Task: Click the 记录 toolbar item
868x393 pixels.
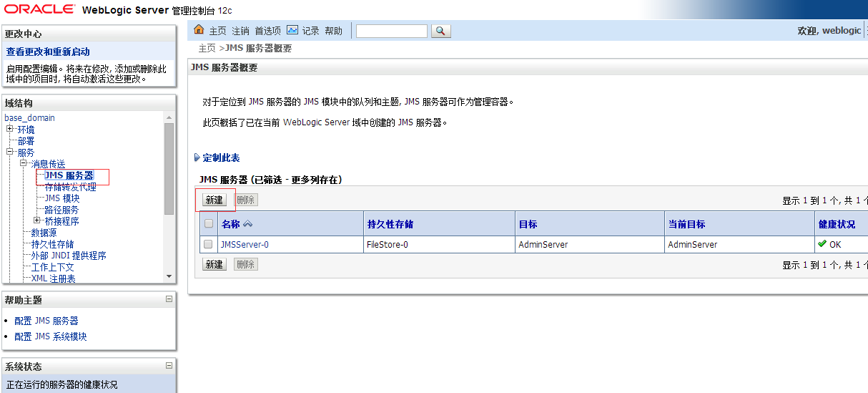Action: click(310, 31)
